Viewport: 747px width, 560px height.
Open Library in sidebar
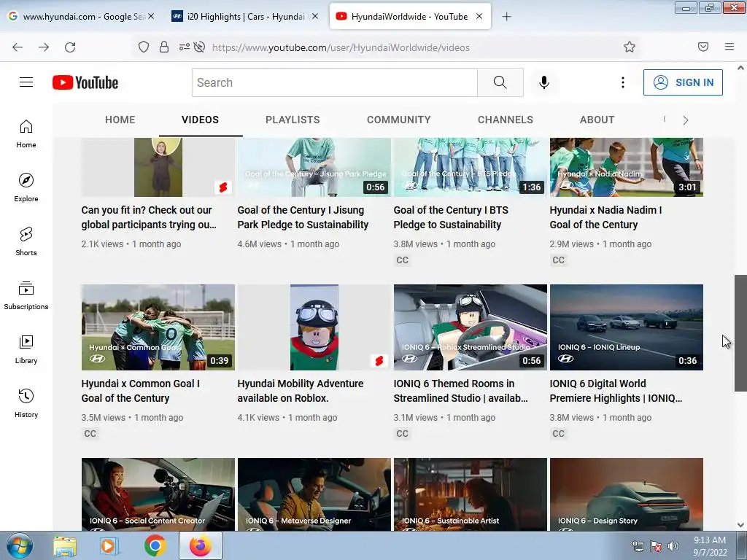coord(26,349)
